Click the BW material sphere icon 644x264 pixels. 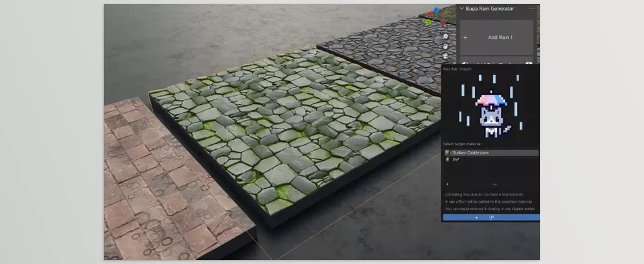(447, 160)
